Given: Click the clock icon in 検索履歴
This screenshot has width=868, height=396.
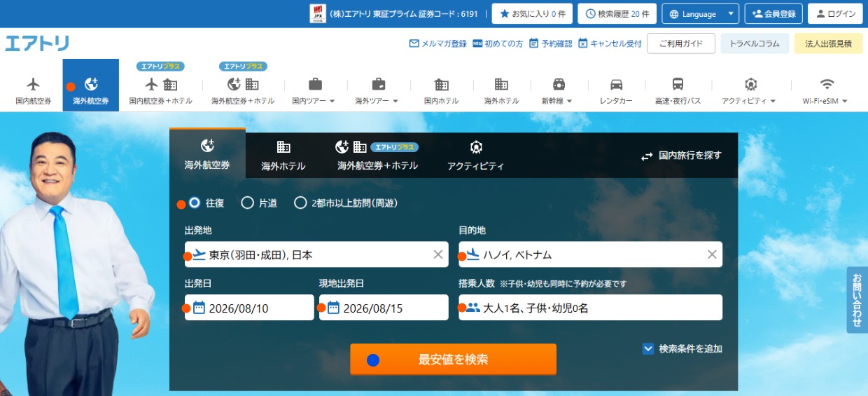Looking at the screenshot, I should point(591,14).
